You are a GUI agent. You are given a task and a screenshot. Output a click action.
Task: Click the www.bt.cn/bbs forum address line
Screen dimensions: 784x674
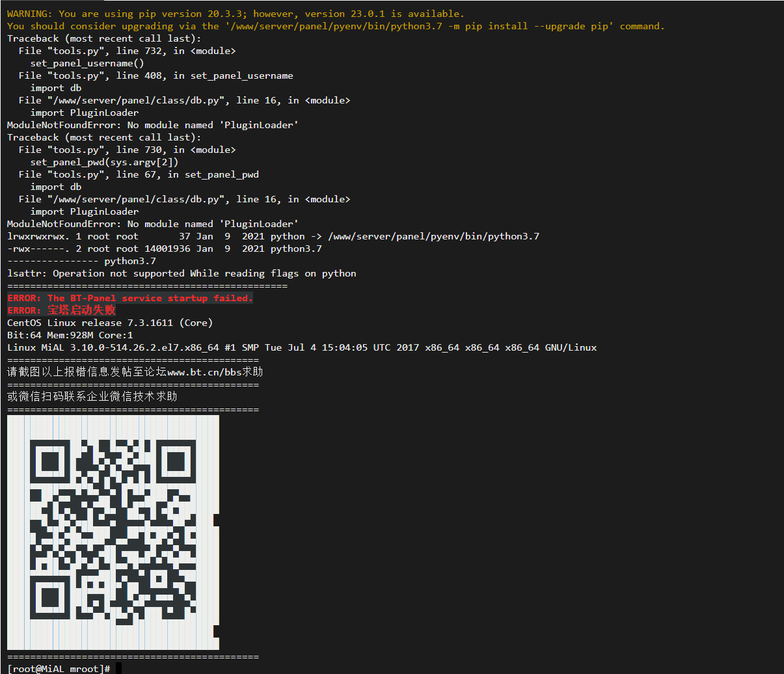pyautogui.click(x=135, y=372)
